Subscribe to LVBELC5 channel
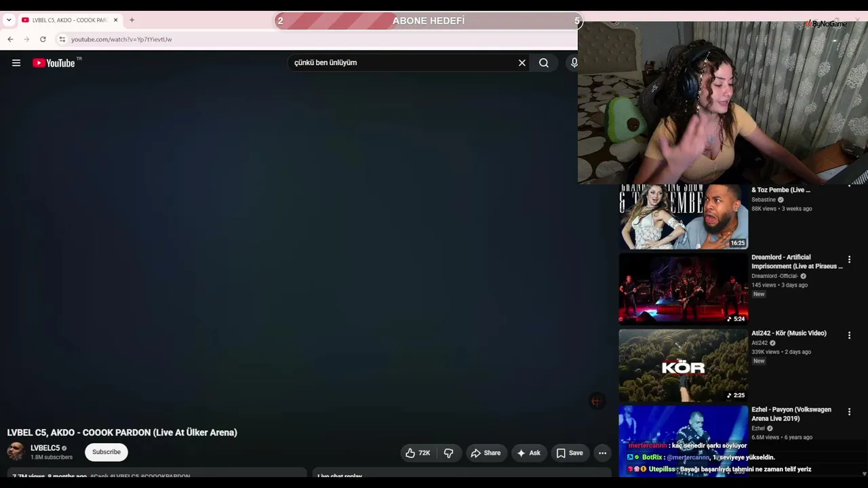The height and width of the screenshot is (488, 868). (x=106, y=452)
